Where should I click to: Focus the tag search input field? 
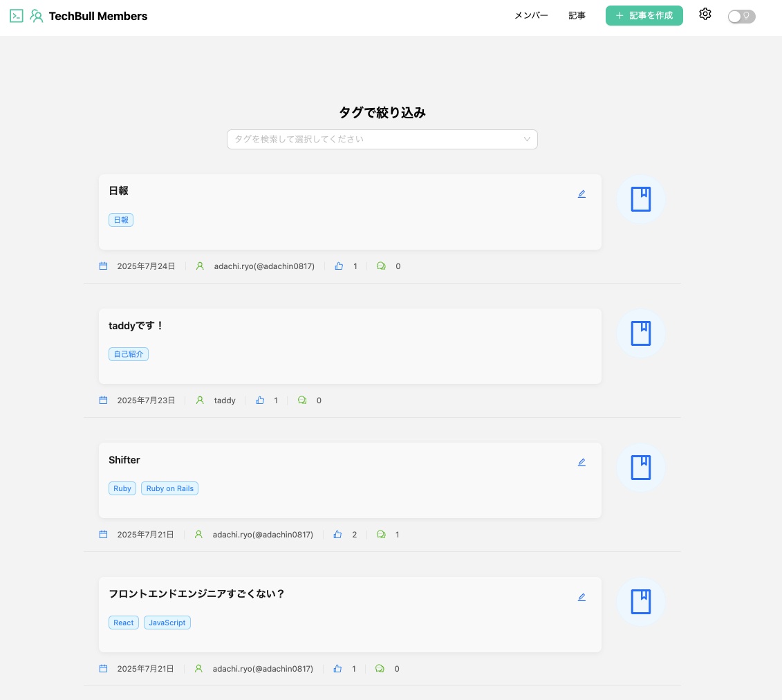pyautogui.click(x=373, y=139)
